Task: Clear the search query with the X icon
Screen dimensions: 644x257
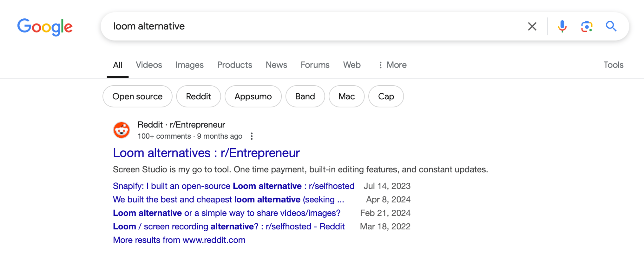Action: pos(532,26)
